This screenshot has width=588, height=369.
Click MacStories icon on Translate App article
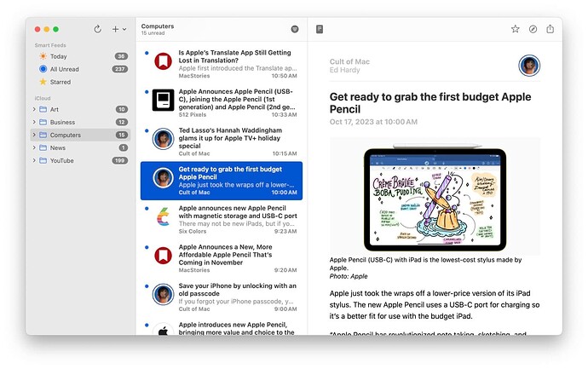point(163,61)
